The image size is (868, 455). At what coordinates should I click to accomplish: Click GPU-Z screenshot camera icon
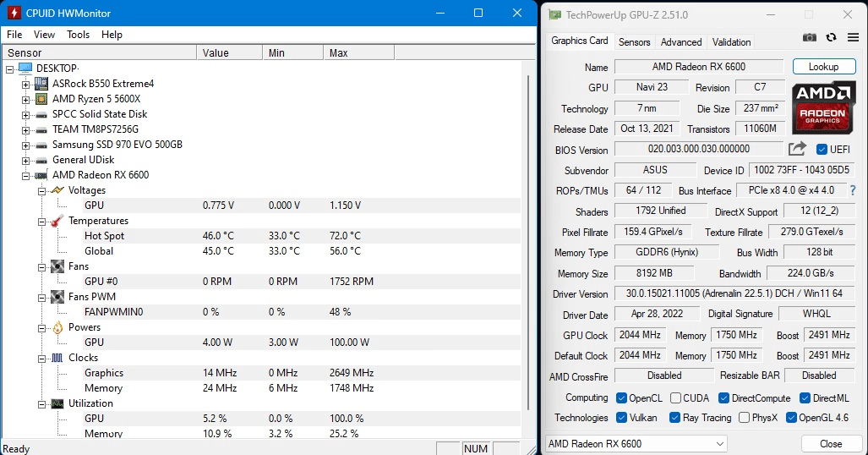point(810,38)
